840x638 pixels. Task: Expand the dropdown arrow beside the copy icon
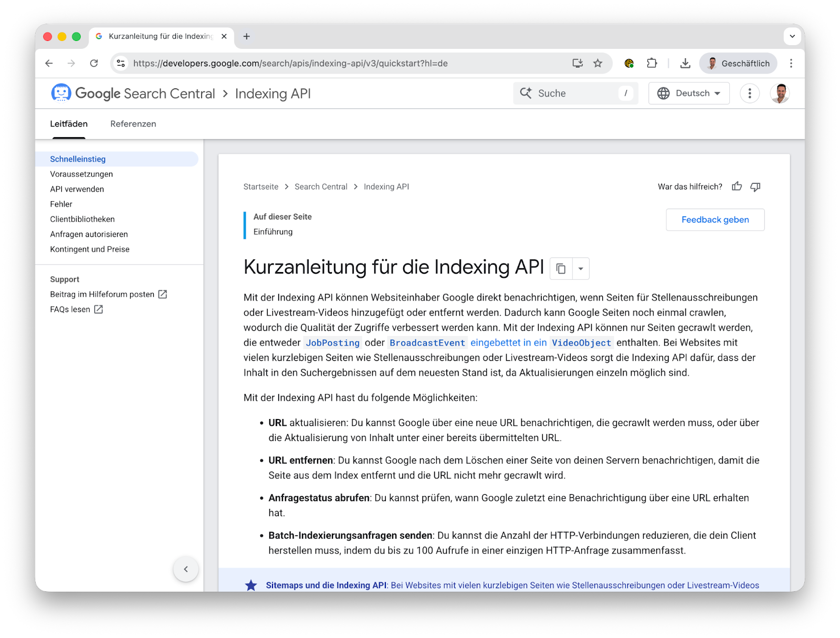click(x=581, y=269)
